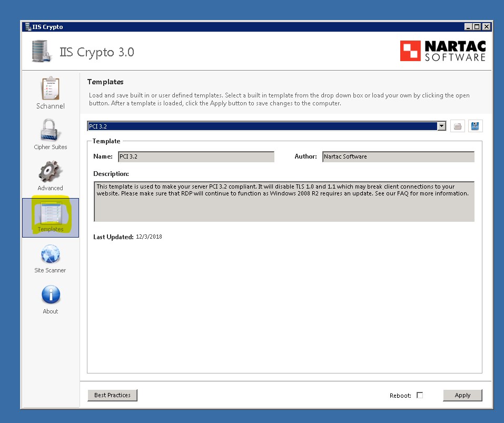Save the template with the floppy disk icon
Screen dimensions: 504x423
pos(475,126)
